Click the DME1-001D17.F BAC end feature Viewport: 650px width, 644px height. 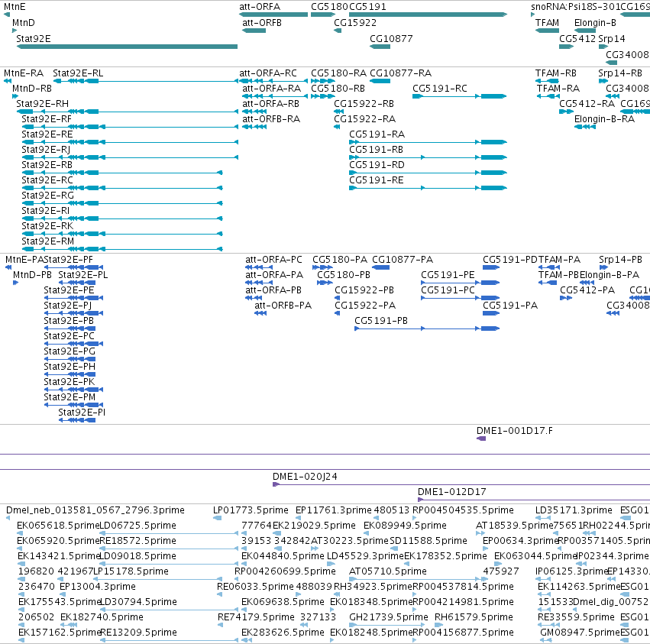click(x=481, y=439)
